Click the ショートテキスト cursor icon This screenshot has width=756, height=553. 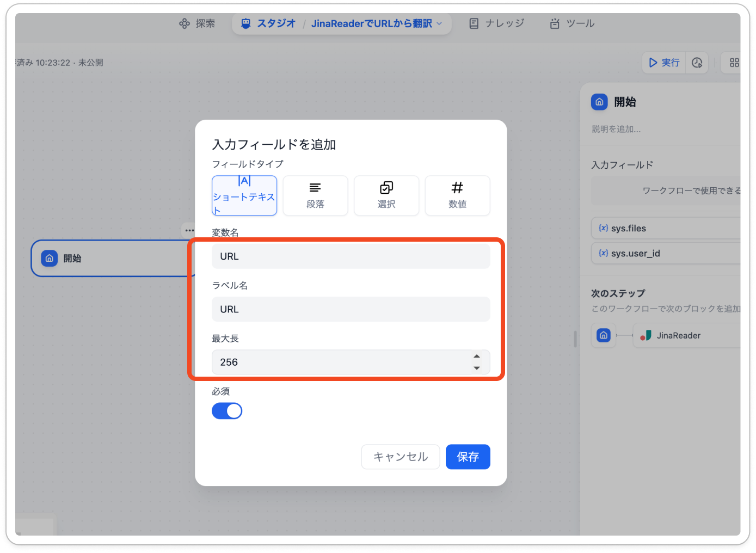tap(244, 181)
